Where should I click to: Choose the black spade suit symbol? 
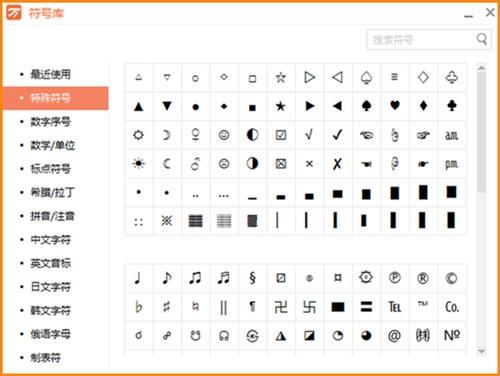coord(366,106)
